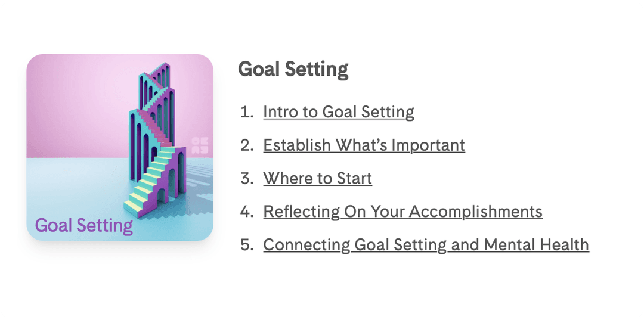Screen dimensions: 644x320
Task: Click the purple Goal Setting caption on the image
Action: [84, 225]
